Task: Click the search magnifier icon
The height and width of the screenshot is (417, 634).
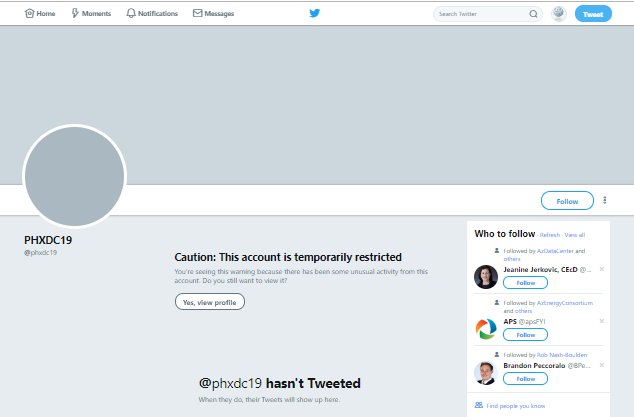Action: 533,14
